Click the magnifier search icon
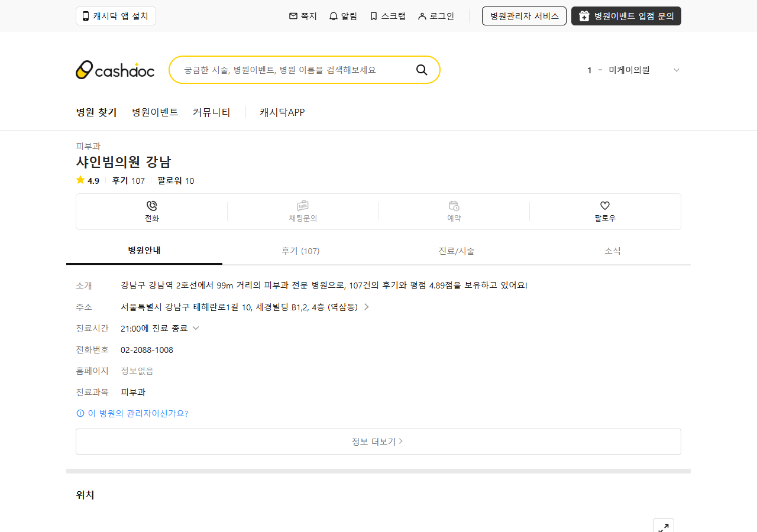 (422, 70)
